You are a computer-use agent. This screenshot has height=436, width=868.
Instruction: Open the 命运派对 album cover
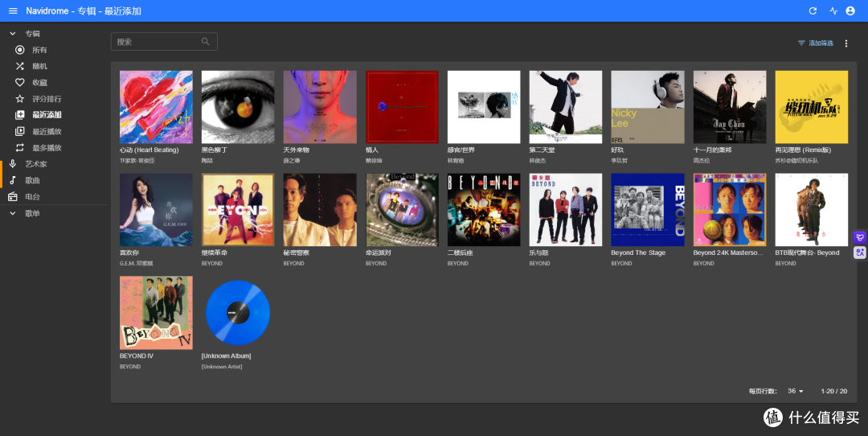pos(402,210)
